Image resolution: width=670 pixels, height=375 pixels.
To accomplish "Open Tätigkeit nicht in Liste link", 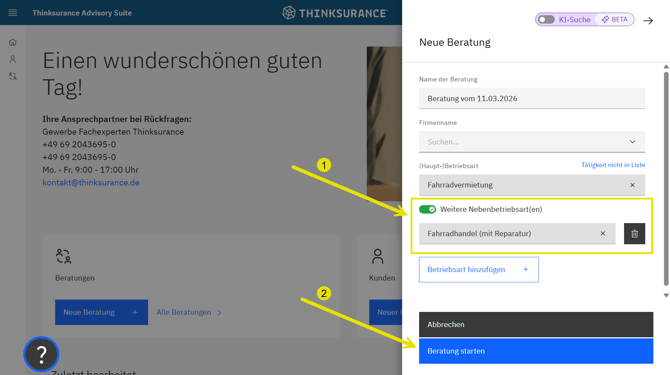I will coord(613,165).
